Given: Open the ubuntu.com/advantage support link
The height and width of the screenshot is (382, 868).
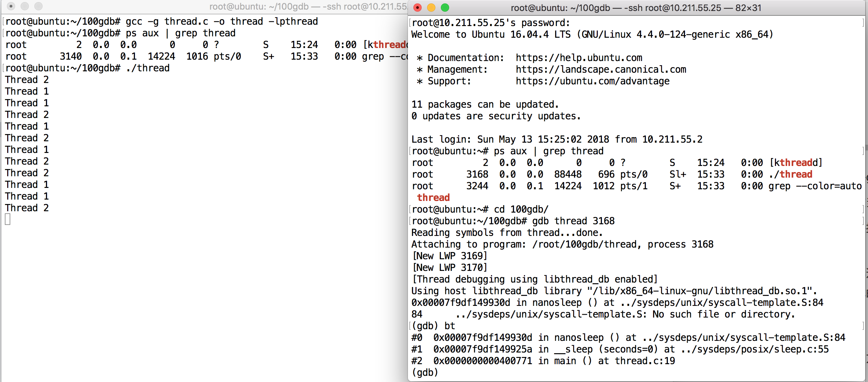Looking at the screenshot, I should pyautogui.click(x=593, y=81).
